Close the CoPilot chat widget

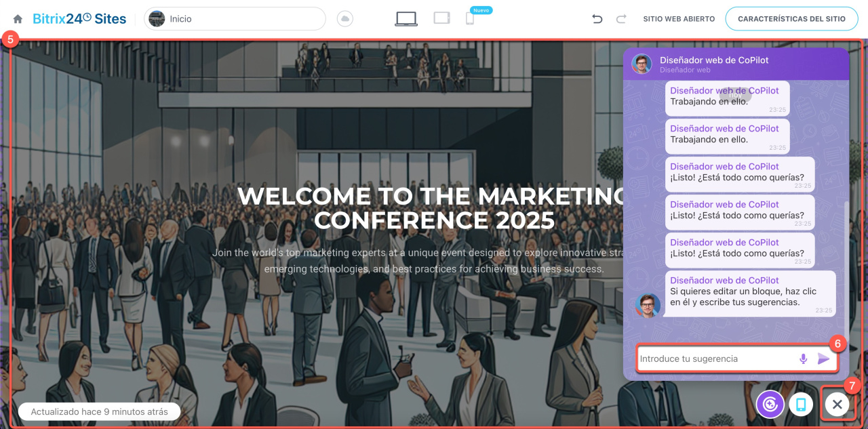[837, 405]
